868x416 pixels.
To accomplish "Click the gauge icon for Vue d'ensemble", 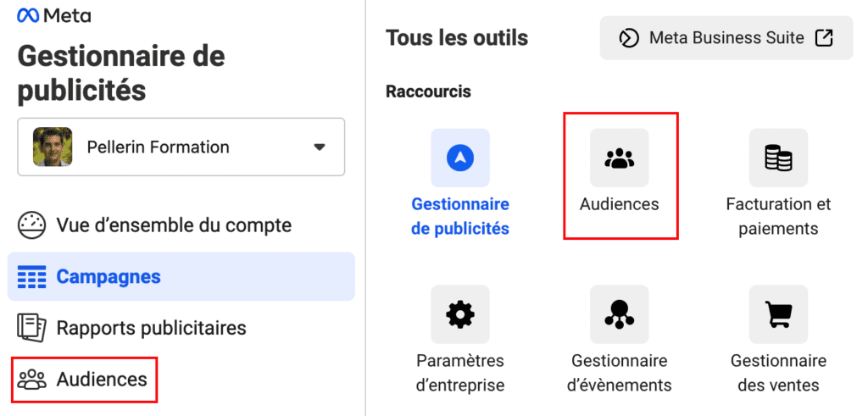I will pos(32,225).
